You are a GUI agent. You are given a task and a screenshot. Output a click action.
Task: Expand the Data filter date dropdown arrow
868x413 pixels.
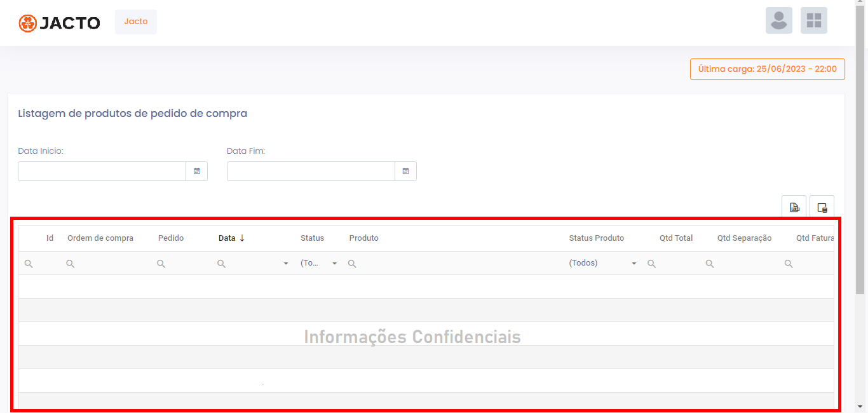click(x=286, y=264)
